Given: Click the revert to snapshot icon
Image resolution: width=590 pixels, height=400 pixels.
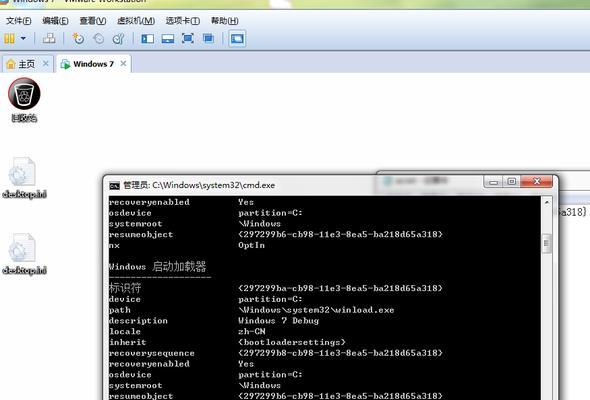Looking at the screenshot, I should click(x=99, y=38).
